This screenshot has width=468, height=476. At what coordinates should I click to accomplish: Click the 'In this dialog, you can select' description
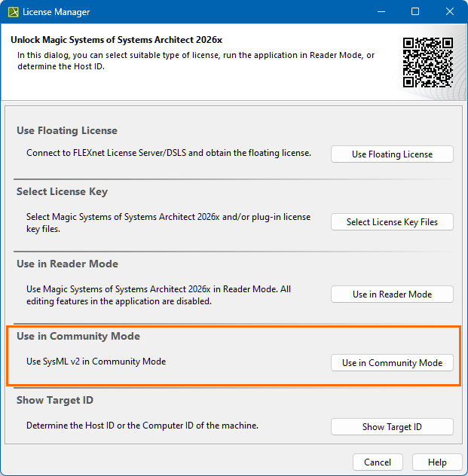pos(196,61)
